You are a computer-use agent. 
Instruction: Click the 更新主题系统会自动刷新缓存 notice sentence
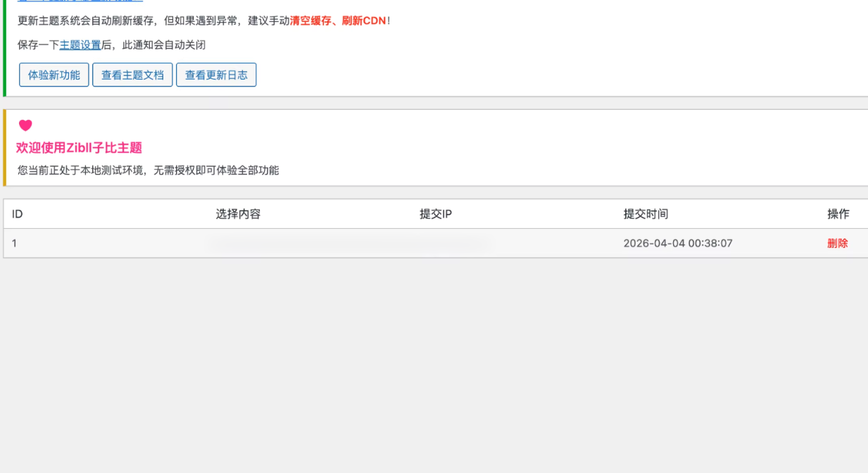(86, 21)
